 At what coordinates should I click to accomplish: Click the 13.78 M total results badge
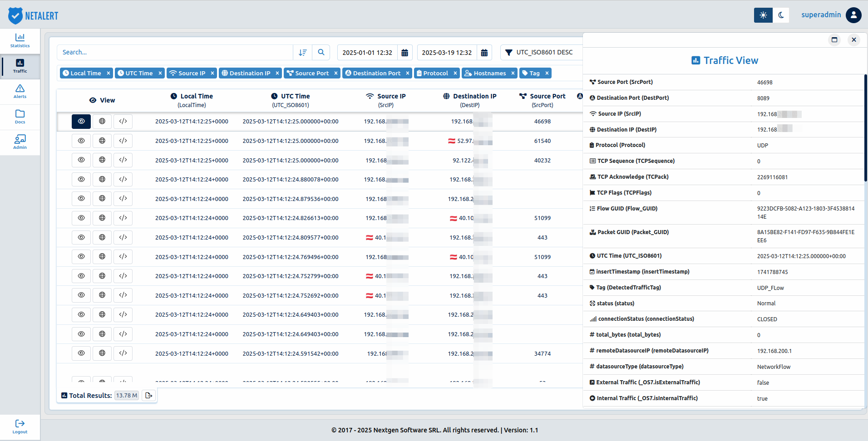coord(127,396)
